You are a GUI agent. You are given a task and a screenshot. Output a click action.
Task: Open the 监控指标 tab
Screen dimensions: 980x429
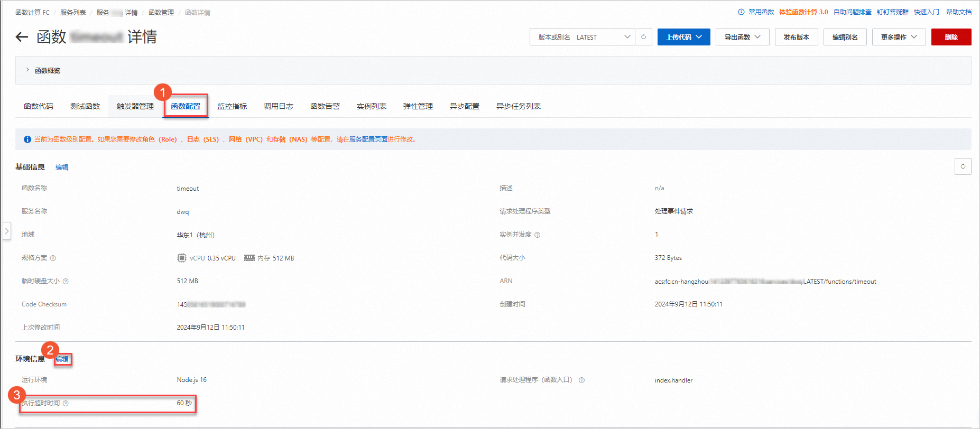(x=232, y=106)
